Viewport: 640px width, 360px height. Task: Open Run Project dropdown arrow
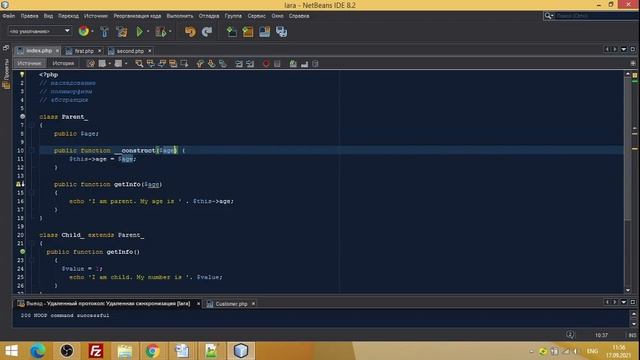tap(148, 31)
